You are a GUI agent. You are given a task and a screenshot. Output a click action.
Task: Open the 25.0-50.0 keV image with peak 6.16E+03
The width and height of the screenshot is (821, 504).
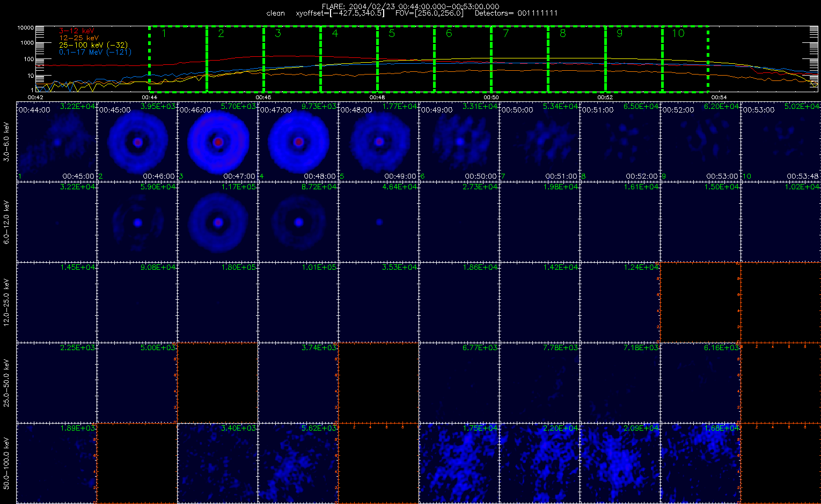(701, 383)
